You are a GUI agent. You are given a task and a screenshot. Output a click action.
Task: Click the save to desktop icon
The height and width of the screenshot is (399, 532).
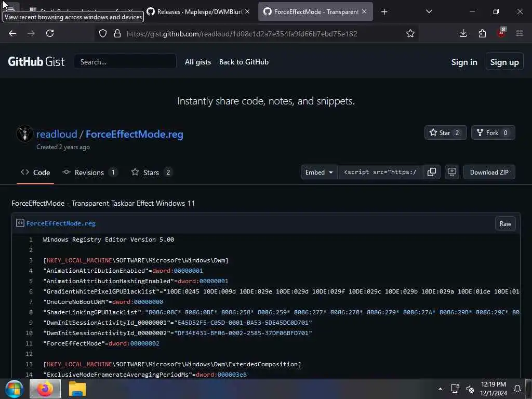(451, 172)
